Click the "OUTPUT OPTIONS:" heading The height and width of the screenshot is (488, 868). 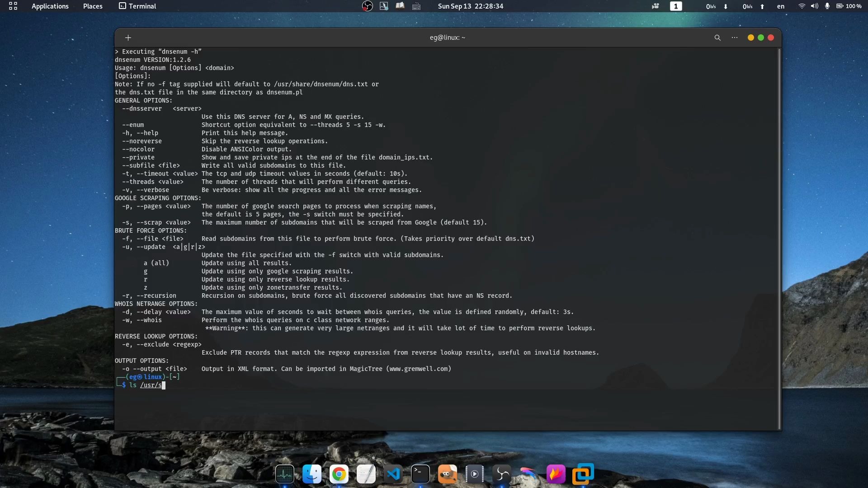(142, 361)
